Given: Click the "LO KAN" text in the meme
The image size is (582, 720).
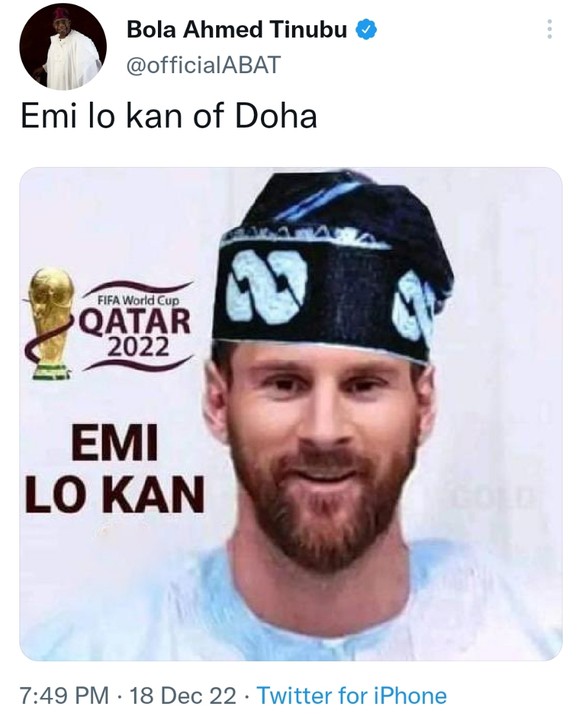Looking at the screenshot, I should (x=114, y=495).
